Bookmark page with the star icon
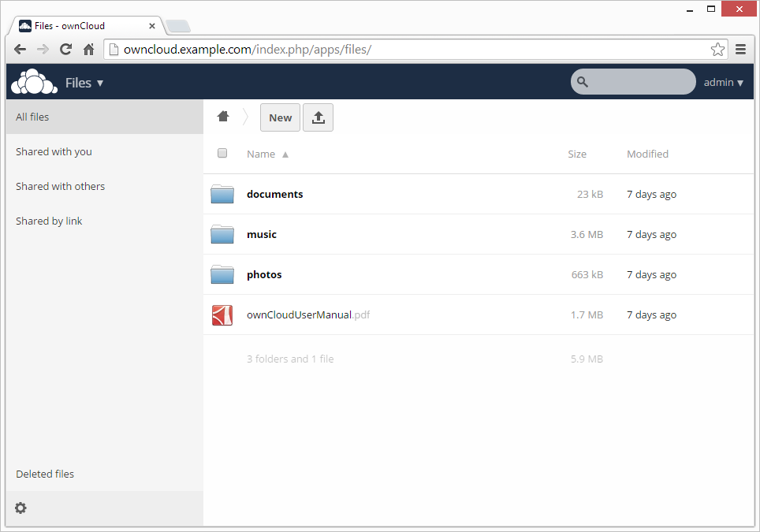 [x=717, y=50]
